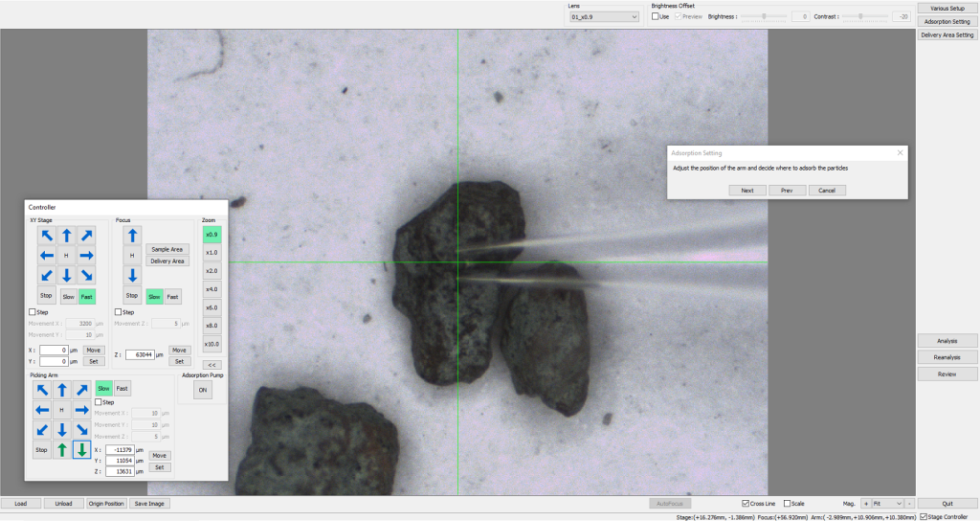This screenshot has width=980, height=521.
Task: Toggle the Cross Line checkbox
Action: [x=746, y=503]
